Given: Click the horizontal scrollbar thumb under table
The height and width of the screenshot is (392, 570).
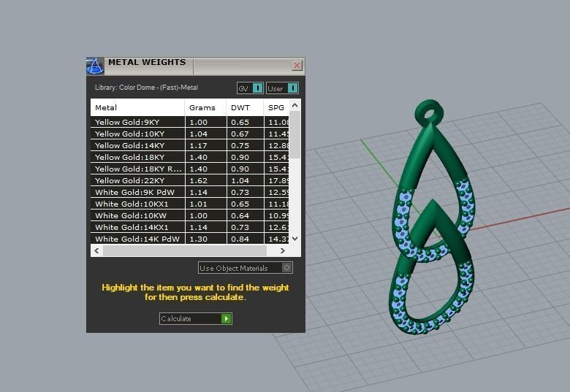Looking at the screenshot, I should (185, 250).
